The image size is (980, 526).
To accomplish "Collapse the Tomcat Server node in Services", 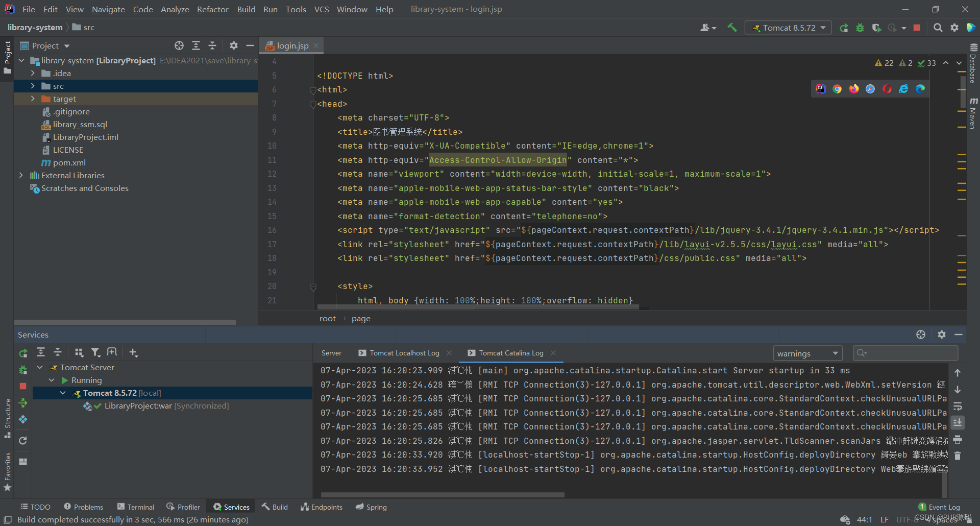I will (40, 367).
